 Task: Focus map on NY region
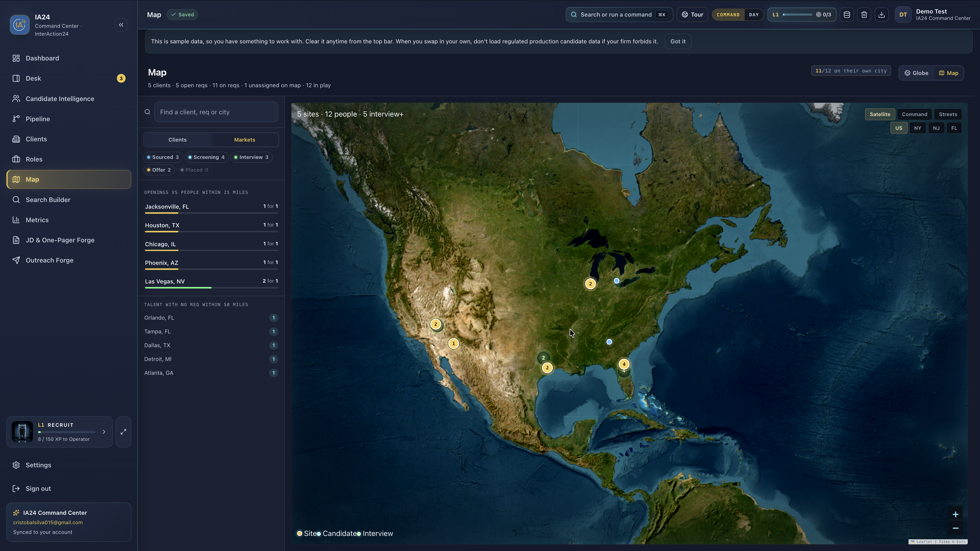pyautogui.click(x=918, y=128)
